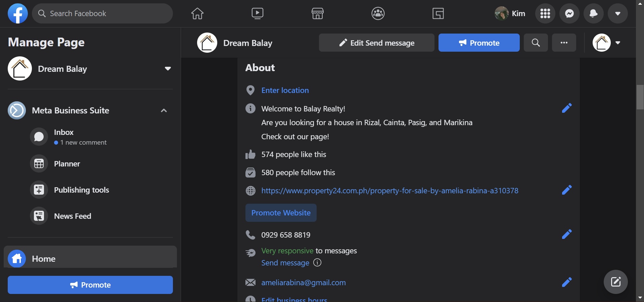This screenshot has width=644, height=302.
Task: Open Planner in Meta Business Suite
Action: (67, 164)
